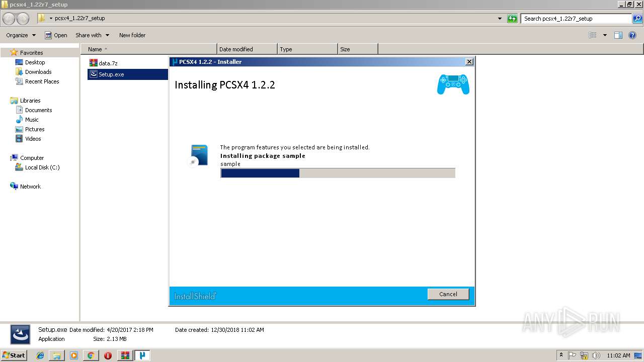
Task: Click the InstallShield label in the installer
Action: (x=195, y=296)
